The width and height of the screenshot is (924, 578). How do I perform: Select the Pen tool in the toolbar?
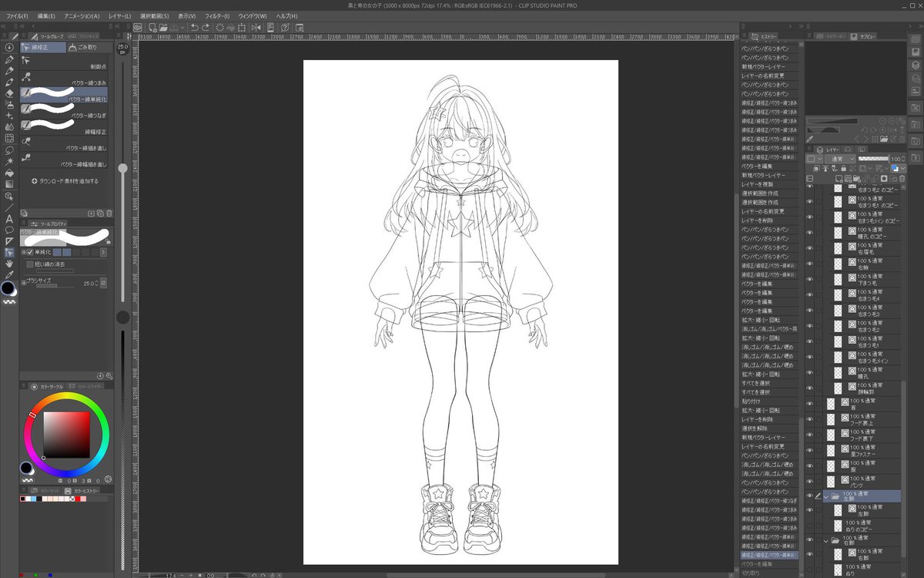(9, 60)
